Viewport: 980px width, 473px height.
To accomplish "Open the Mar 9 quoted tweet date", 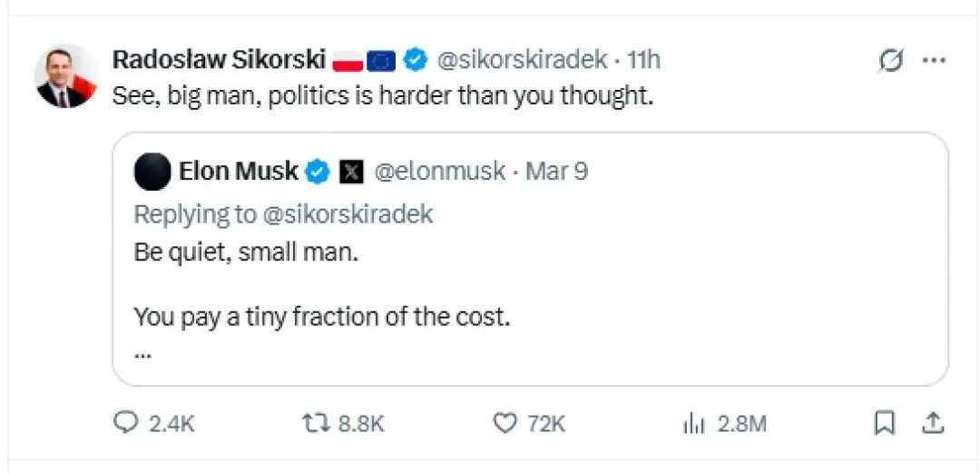I will (556, 171).
